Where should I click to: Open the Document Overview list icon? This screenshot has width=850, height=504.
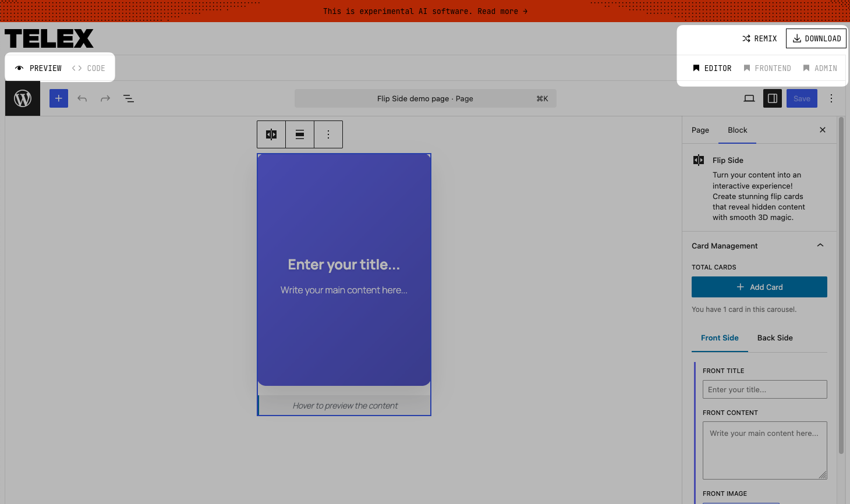pyautogui.click(x=129, y=98)
